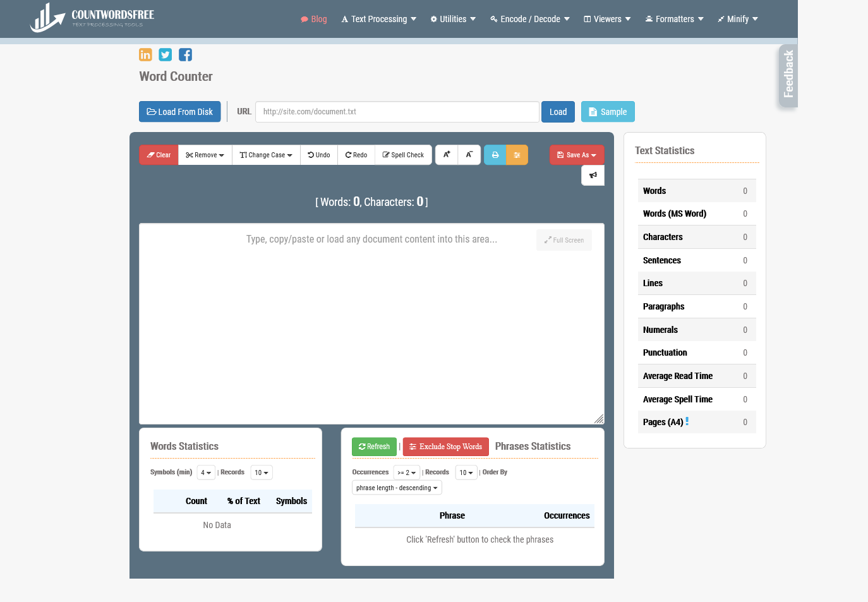Click the Facebook share icon
This screenshot has height=602, width=868.
[185, 55]
